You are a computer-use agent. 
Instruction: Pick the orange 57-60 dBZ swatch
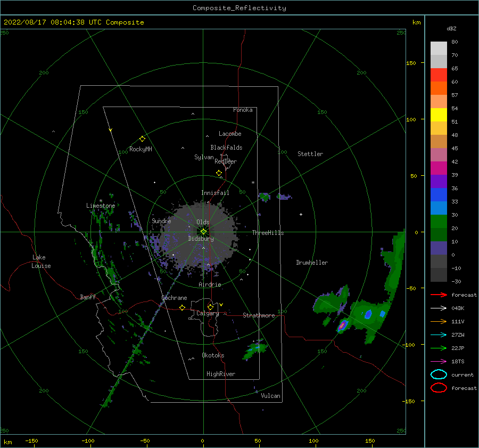439,88
